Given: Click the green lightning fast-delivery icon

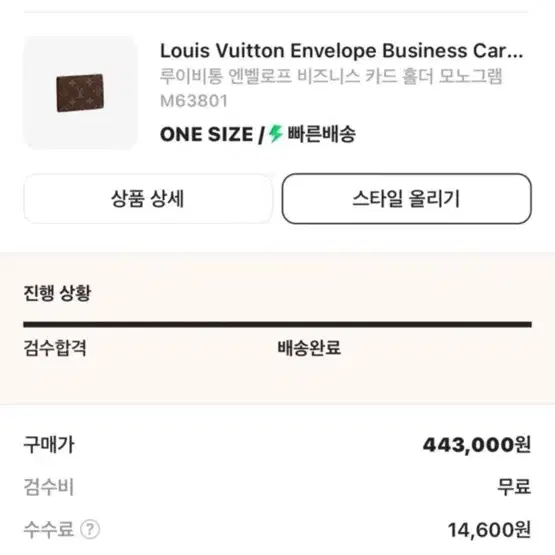Looking at the screenshot, I should pyautogui.click(x=275, y=134).
